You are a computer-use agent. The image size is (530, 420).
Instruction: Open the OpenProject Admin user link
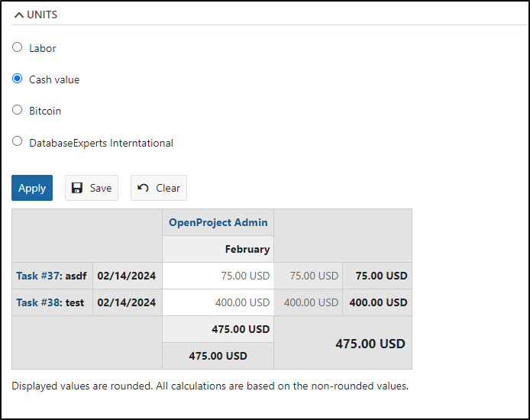pos(218,222)
